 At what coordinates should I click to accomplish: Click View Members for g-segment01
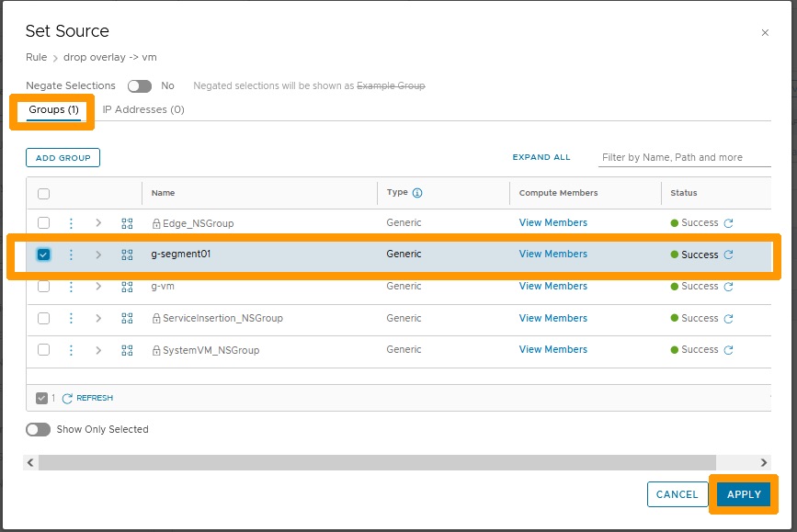pyautogui.click(x=552, y=255)
